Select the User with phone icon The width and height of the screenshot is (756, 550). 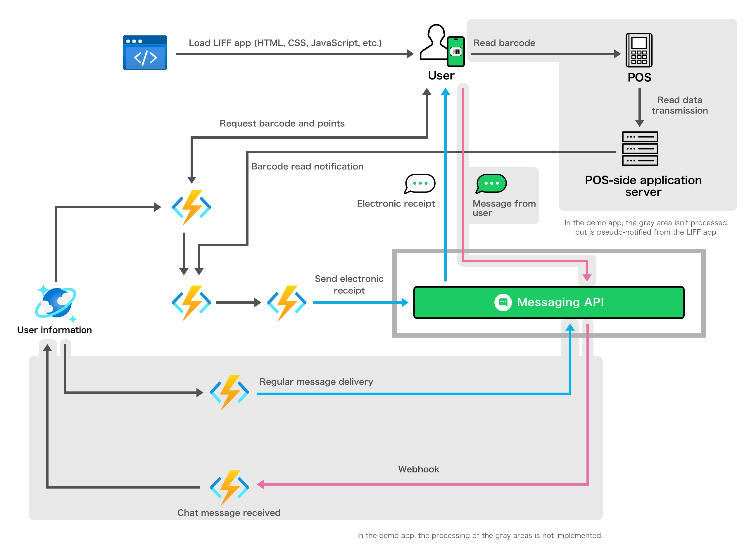click(442, 45)
